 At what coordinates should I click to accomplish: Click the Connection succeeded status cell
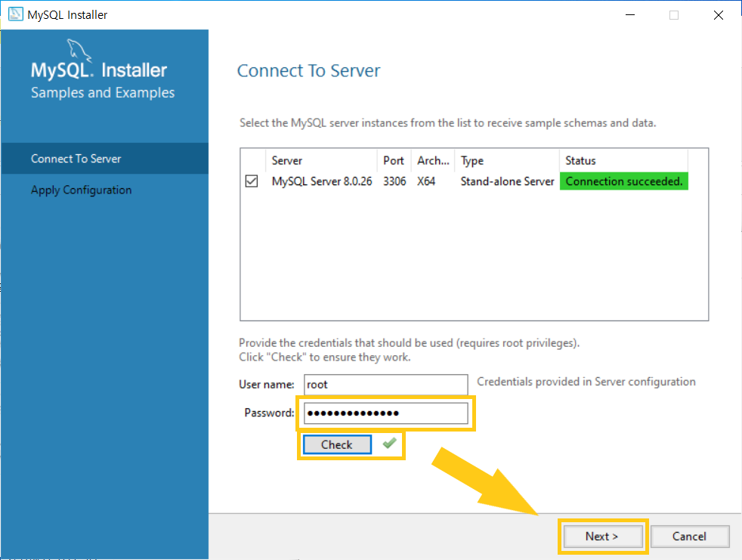pyautogui.click(x=623, y=181)
